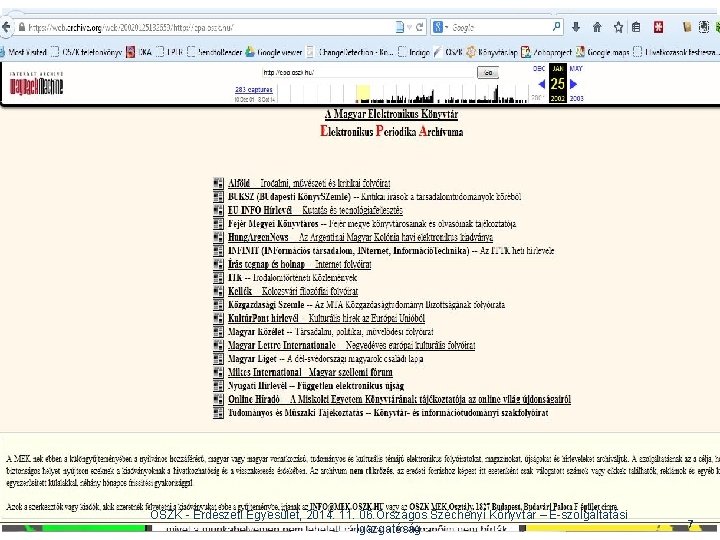Viewport: 720px width, 540px height.
Task: Click the journal icon beside HungArgenNews
Action: [x=219, y=237]
